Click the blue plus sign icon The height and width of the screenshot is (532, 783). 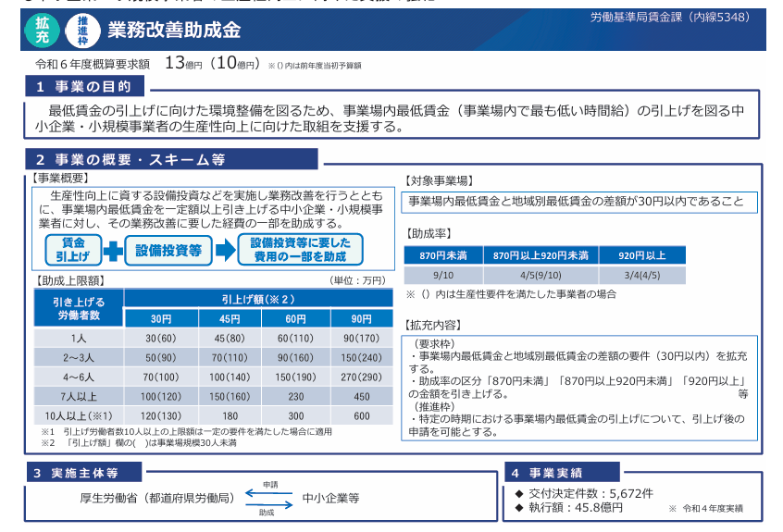click(x=113, y=250)
